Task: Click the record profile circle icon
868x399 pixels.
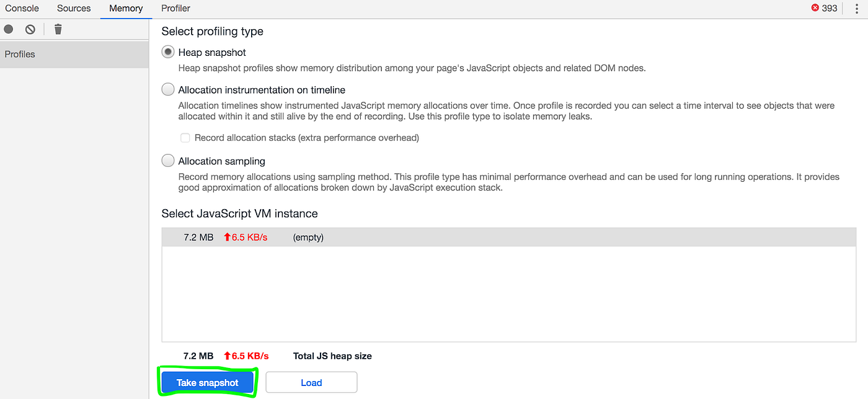Action: click(x=9, y=29)
